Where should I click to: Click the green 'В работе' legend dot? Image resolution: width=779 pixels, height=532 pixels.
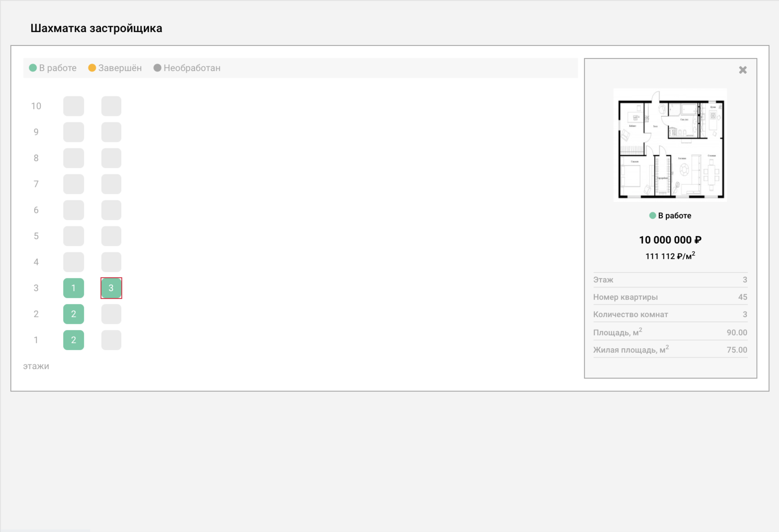pyautogui.click(x=33, y=68)
